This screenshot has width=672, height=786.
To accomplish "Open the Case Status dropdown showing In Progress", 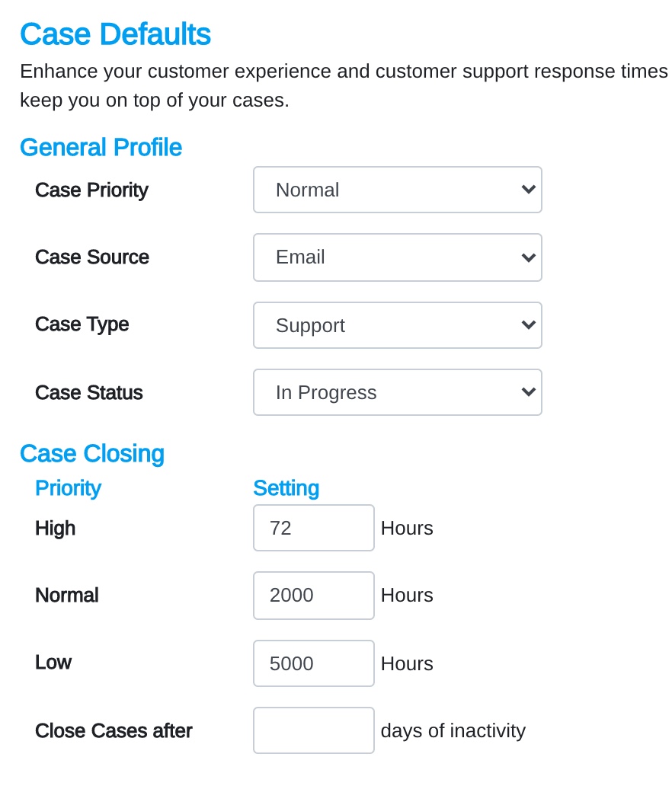I will (397, 392).
